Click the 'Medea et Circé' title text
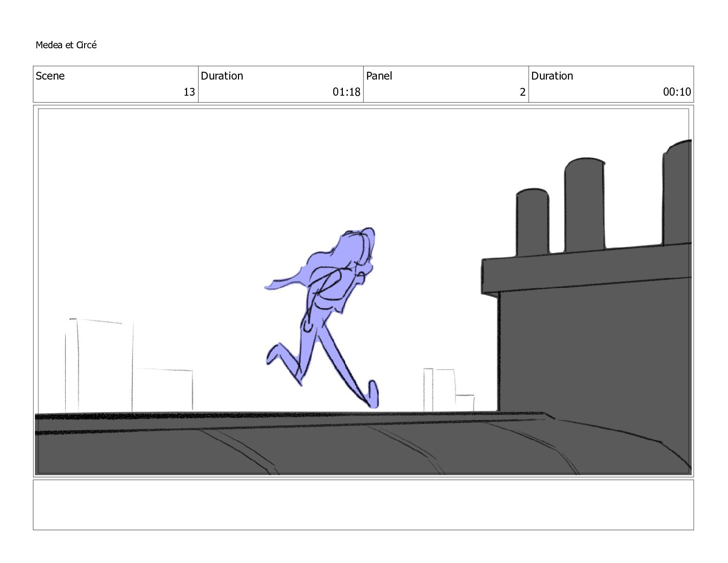The height and width of the screenshot is (563, 728). (x=66, y=45)
